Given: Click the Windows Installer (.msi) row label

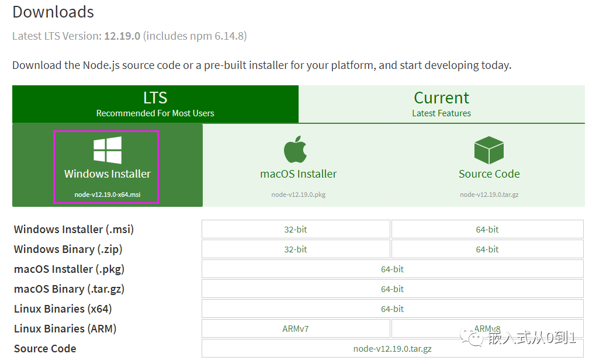Looking at the screenshot, I should (x=74, y=230).
